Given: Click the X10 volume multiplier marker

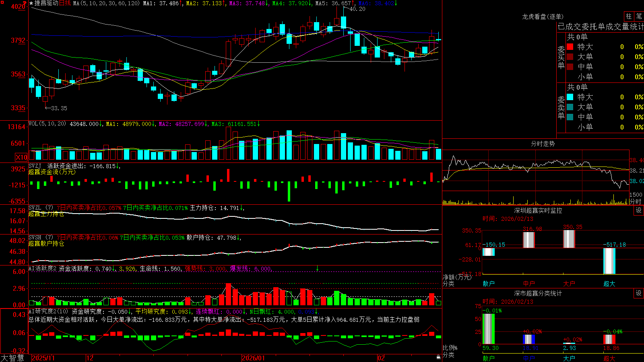Looking at the screenshot, I should click(x=21, y=157).
